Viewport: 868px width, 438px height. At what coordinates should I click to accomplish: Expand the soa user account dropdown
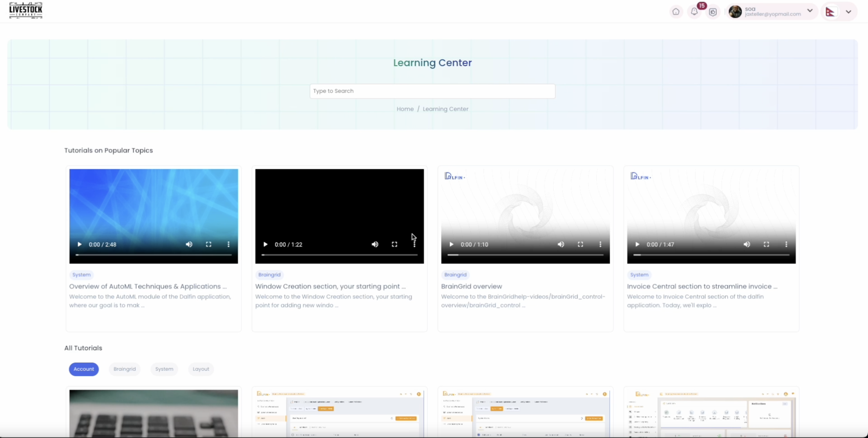tap(810, 11)
